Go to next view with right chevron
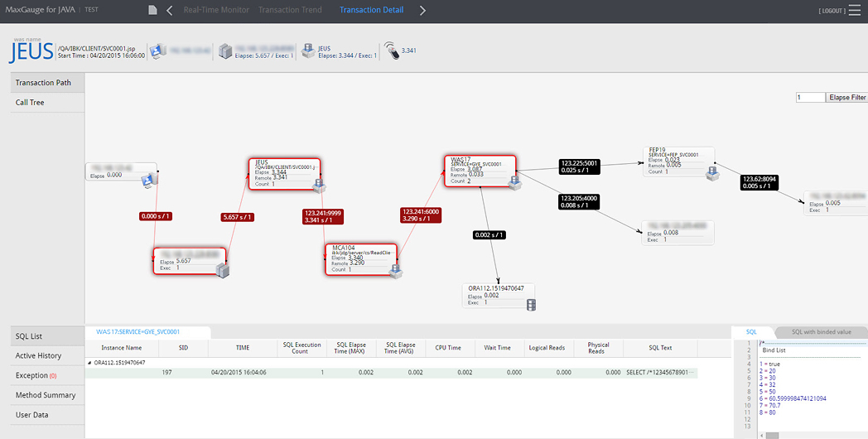This screenshot has width=868, height=439. tap(423, 10)
